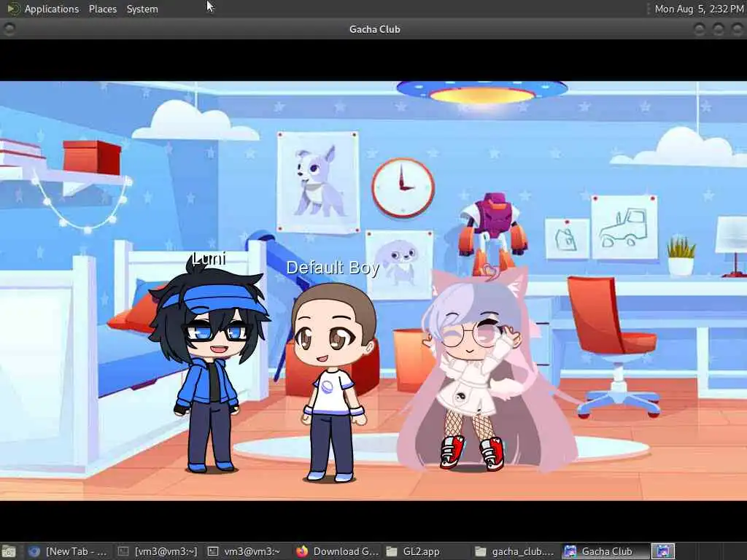Click the show desktop icon in taskbar
This screenshot has height=560, width=747.
click(x=9, y=551)
